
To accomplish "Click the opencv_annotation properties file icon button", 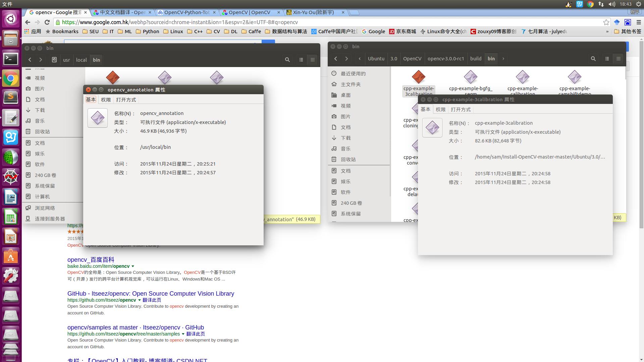I will click(98, 118).
